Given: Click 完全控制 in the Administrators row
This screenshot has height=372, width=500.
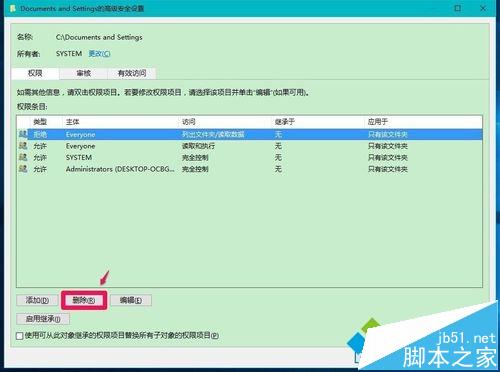Looking at the screenshot, I should coord(195,169).
